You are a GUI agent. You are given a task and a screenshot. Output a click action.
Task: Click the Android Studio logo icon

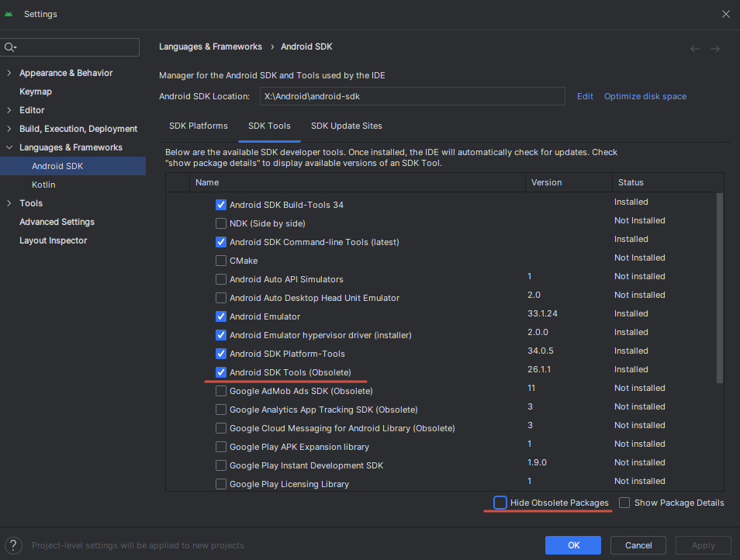[9, 14]
